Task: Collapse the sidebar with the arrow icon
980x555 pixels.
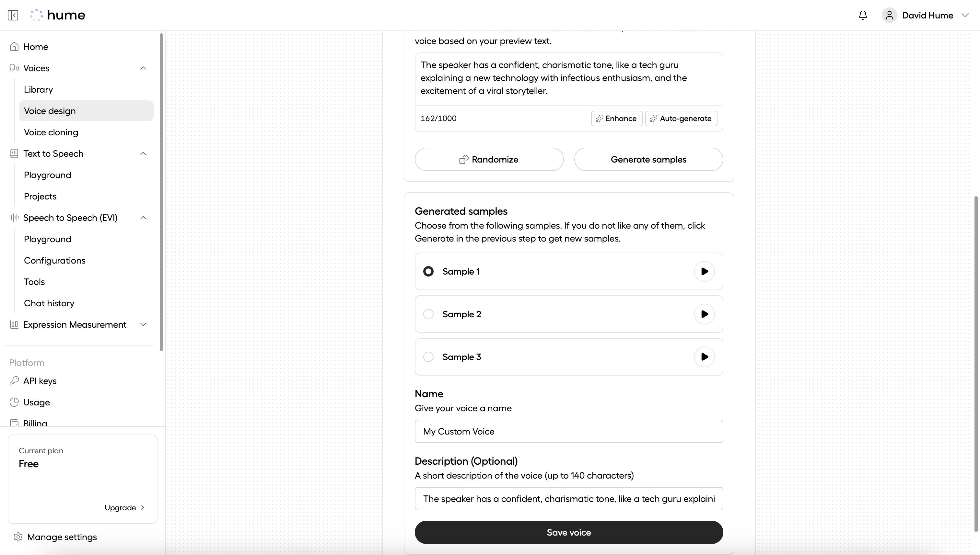Action: click(x=13, y=15)
